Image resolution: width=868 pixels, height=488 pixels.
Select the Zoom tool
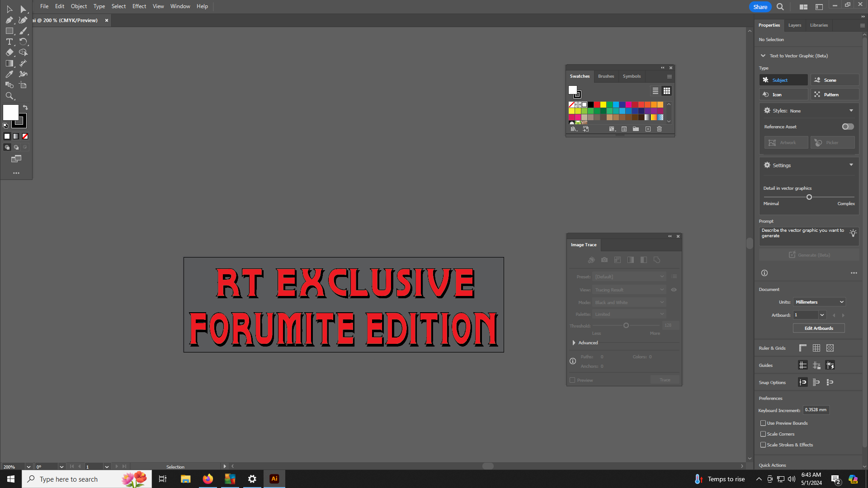pos(9,96)
